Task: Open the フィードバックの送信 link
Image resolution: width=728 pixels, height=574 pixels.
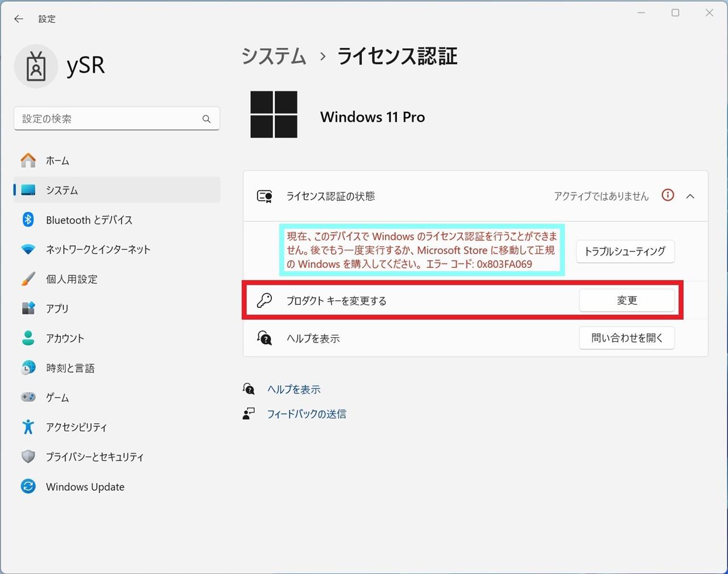Action: [x=307, y=414]
